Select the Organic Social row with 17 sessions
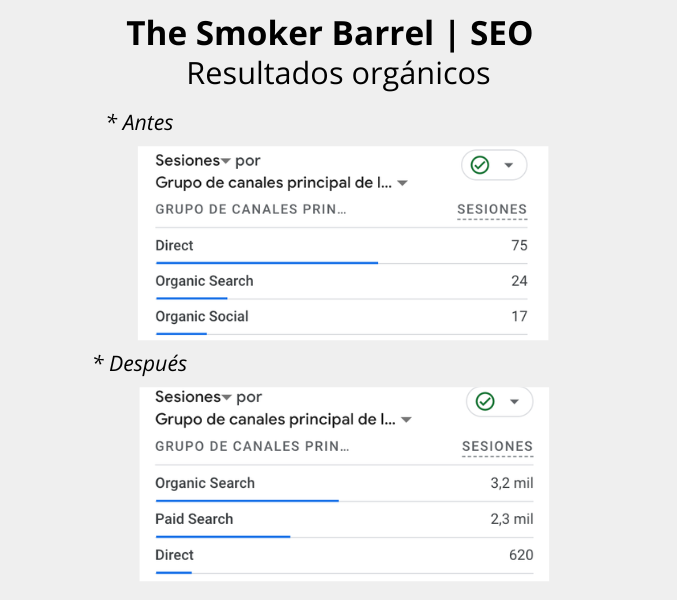Screen dimensions: 677x600 (342, 316)
